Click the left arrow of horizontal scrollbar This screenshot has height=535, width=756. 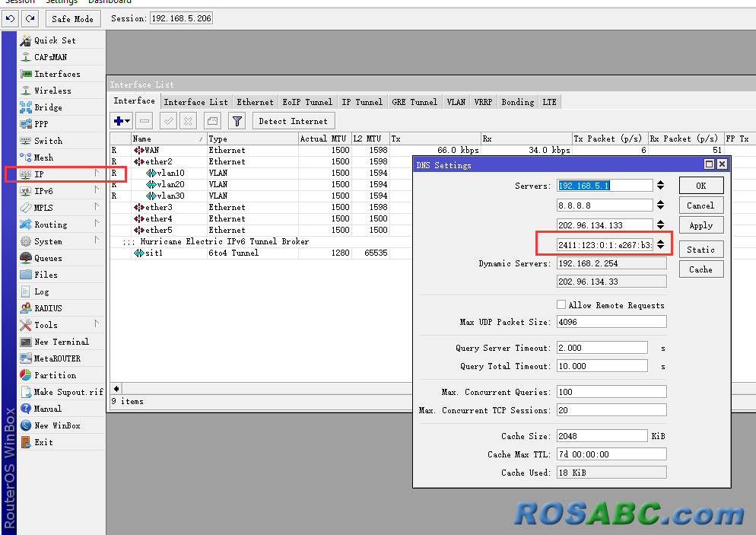(116, 388)
